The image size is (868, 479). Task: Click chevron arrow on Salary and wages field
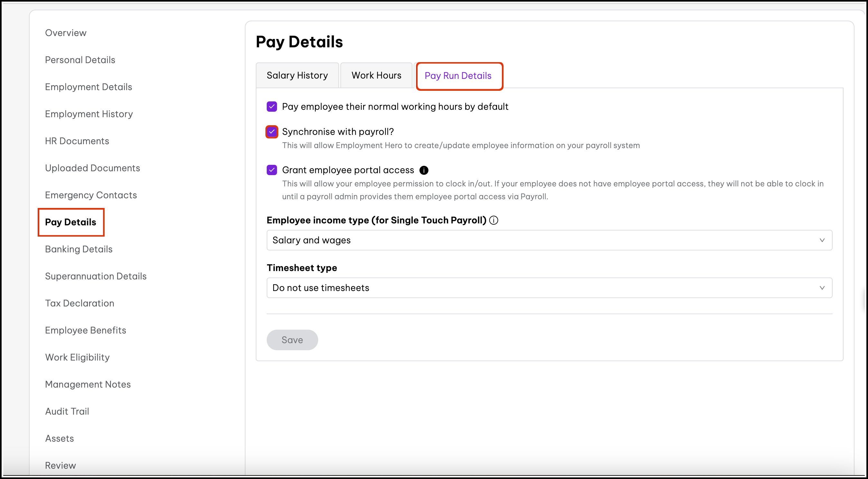coord(822,240)
